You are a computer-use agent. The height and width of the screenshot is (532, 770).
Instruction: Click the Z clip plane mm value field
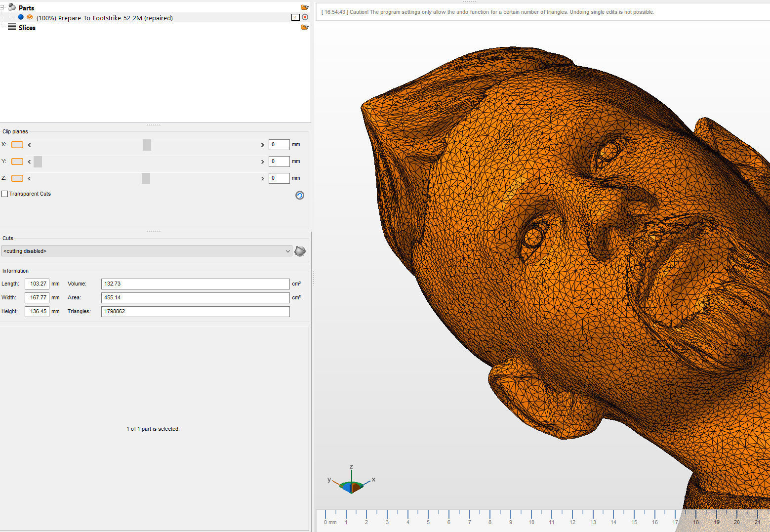pyautogui.click(x=279, y=178)
